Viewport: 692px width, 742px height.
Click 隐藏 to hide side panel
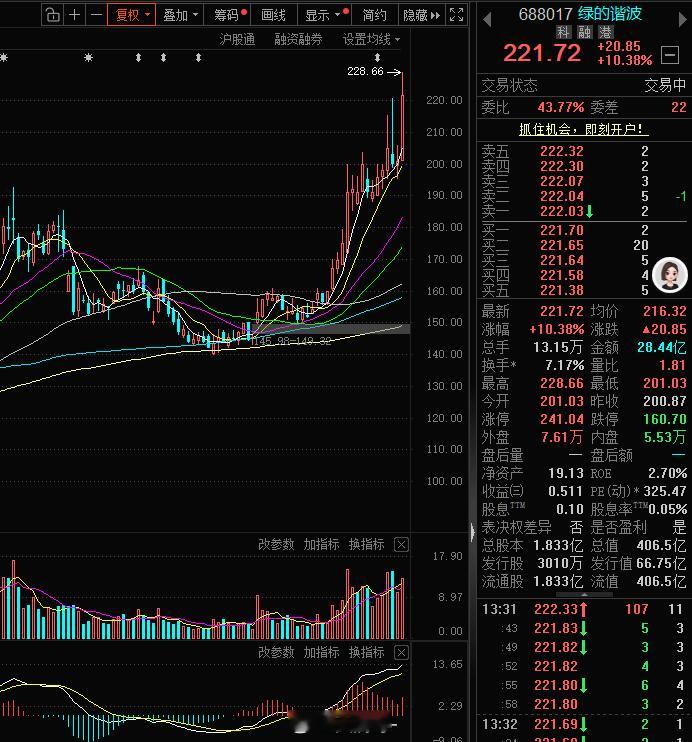pyautogui.click(x=422, y=15)
